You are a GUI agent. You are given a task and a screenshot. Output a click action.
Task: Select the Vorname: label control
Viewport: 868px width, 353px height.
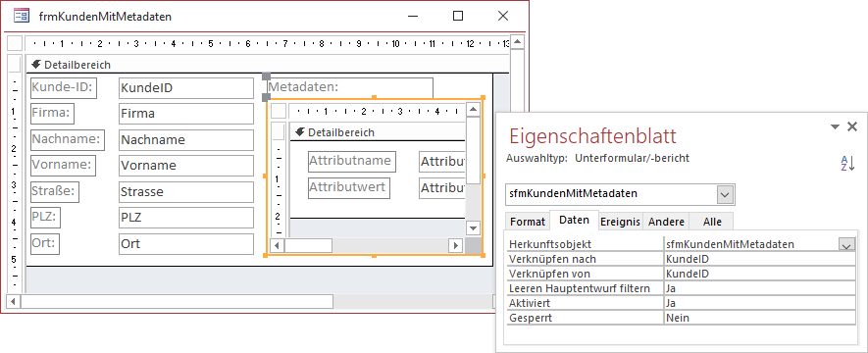coord(63,166)
